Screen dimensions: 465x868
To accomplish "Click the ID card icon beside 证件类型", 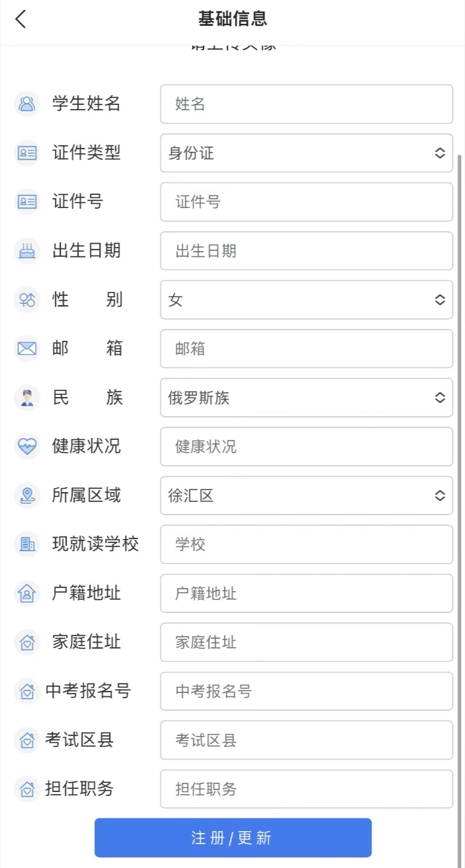I will coord(27,153).
